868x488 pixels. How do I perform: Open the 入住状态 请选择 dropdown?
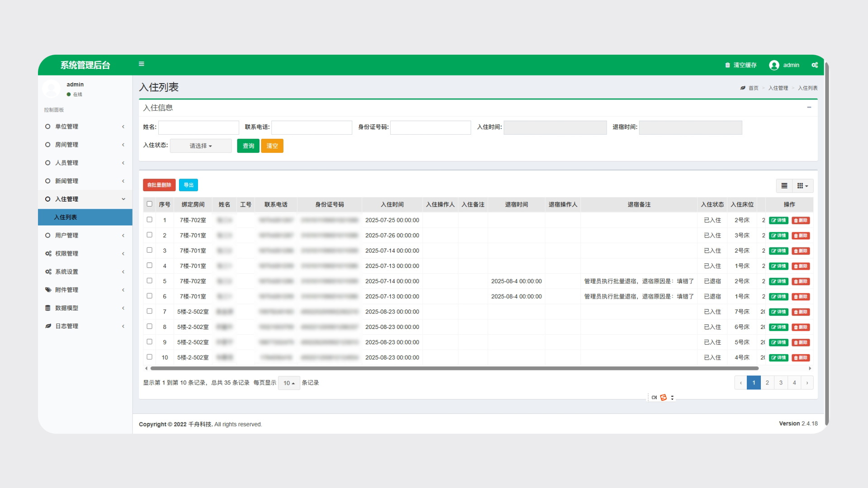click(201, 146)
